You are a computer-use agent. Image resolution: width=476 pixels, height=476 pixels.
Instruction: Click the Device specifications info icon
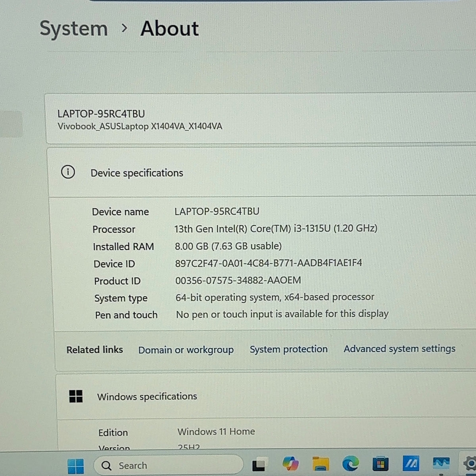68,172
